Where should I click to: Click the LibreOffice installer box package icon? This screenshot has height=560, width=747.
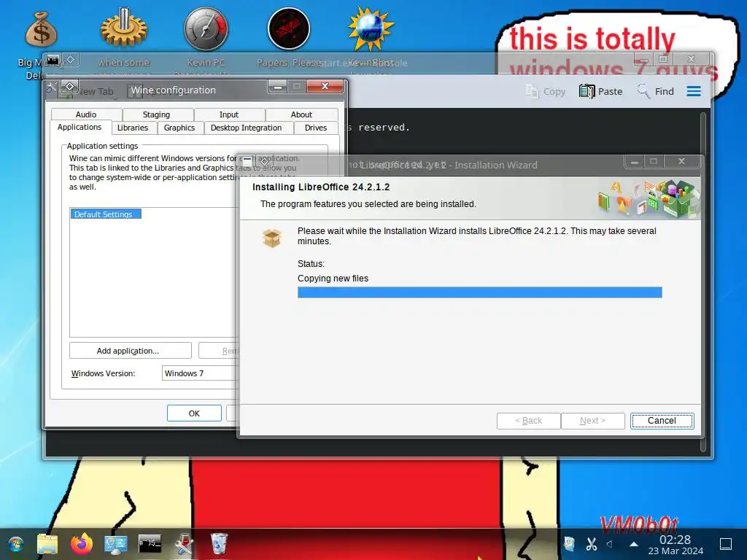tap(272, 238)
